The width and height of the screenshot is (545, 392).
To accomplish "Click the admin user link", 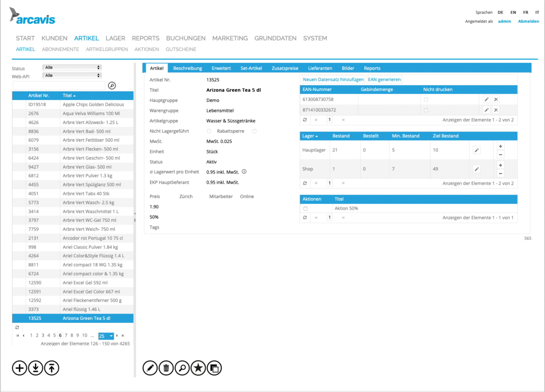I will point(504,21).
